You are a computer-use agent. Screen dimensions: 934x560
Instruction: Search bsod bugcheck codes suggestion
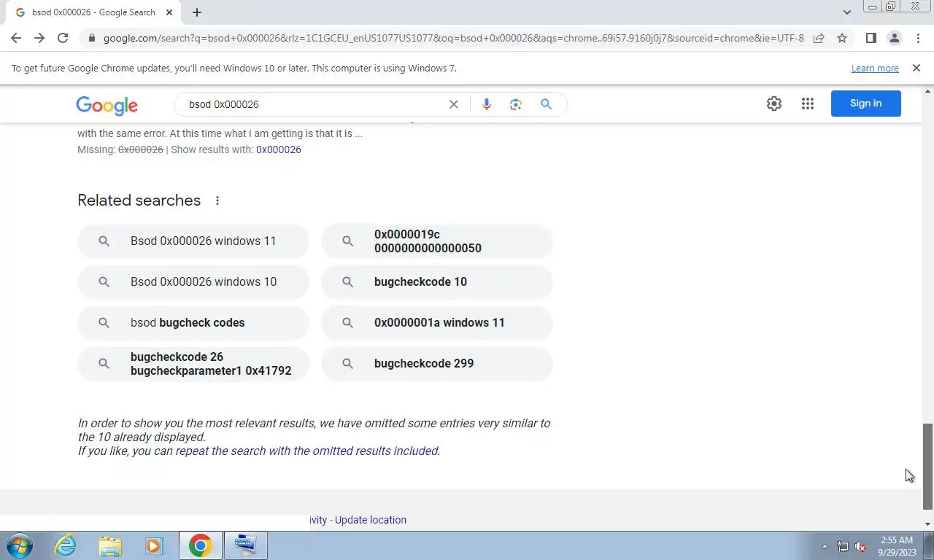[193, 323]
